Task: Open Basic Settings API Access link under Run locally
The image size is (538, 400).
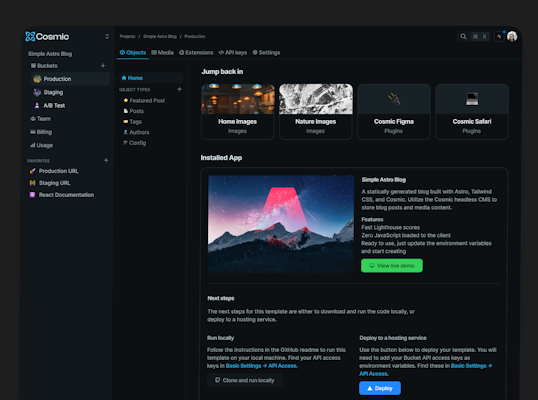Action: coord(261,366)
